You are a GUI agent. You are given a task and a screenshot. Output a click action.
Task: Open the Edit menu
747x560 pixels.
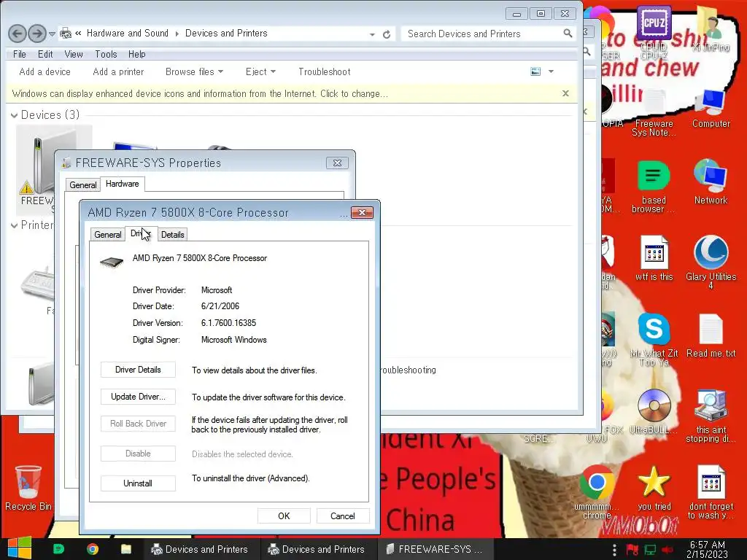tap(45, 54)
